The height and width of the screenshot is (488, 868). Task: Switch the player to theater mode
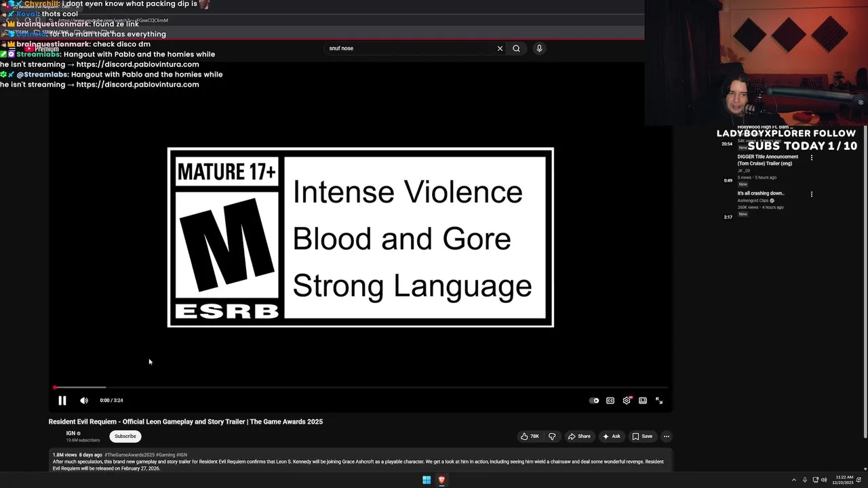pyautogui.click(x=643, y=401)
